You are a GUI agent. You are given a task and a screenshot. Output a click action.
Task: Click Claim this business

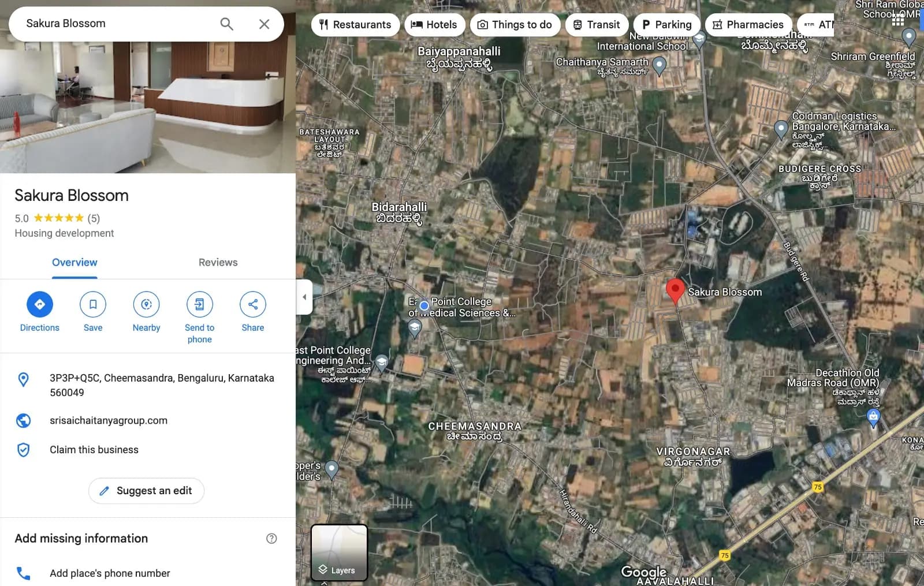tap(94, 450)
